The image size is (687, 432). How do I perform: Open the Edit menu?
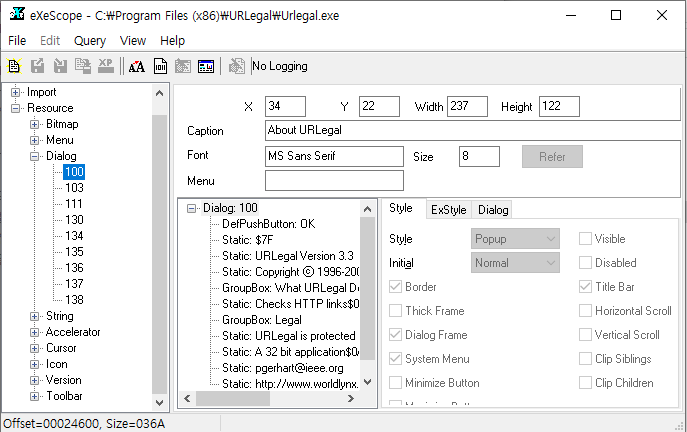50,41
